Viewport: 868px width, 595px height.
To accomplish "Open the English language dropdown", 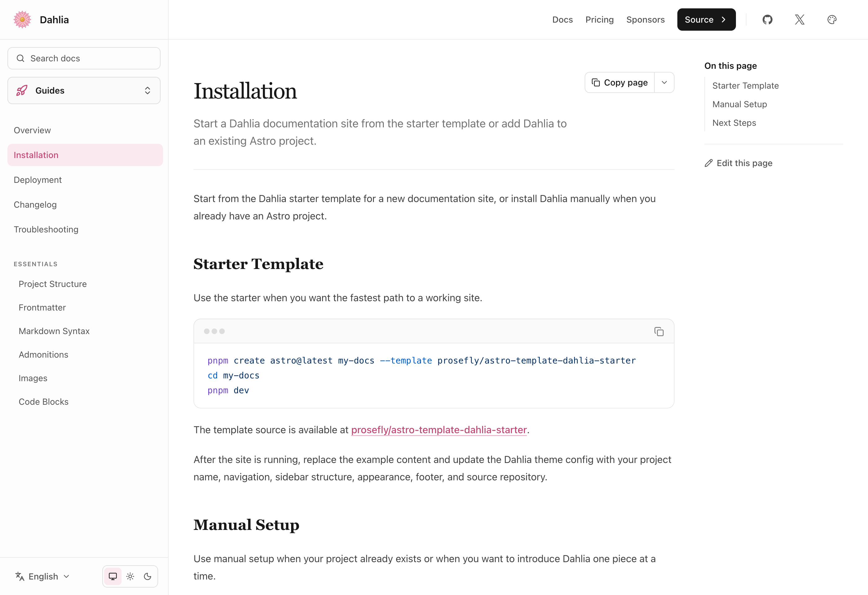I will pos(42,576).
